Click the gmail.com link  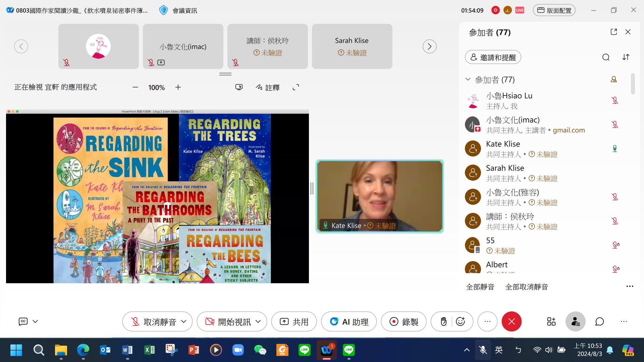569,130
